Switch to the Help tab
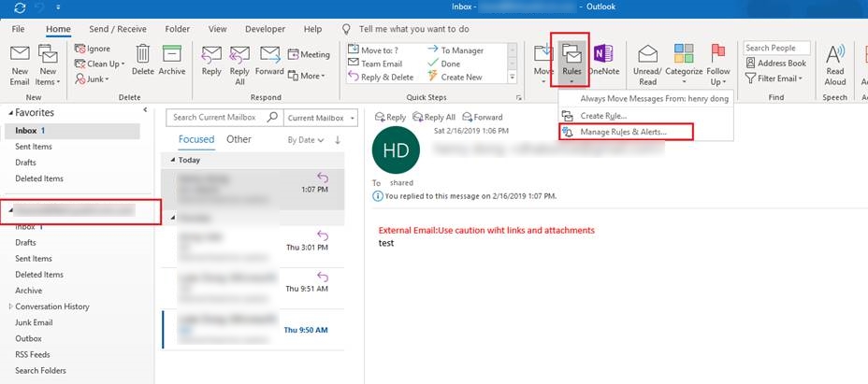This screenshot has width=868, height=384. (312, 29)
